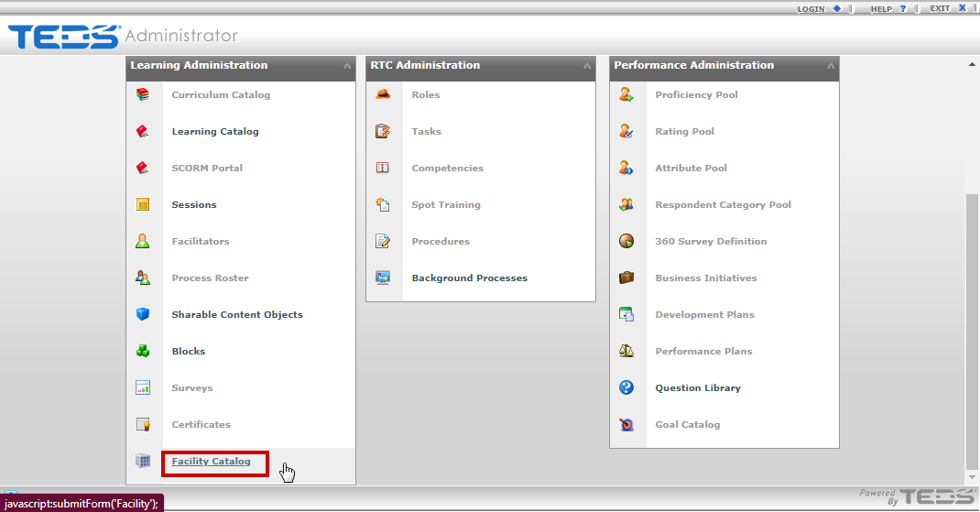This screenshot has height=512, width=980.
Task: Click the Sessions calendar icon
Action: (x=143, y=204)
